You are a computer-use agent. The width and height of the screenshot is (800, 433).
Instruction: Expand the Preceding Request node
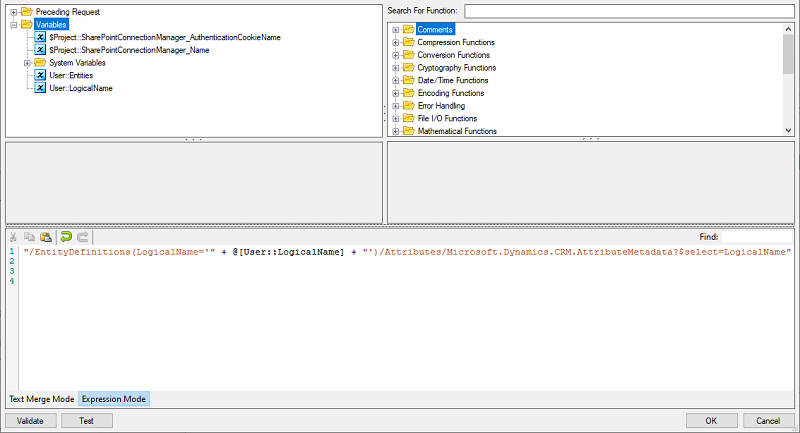point(14,12)
